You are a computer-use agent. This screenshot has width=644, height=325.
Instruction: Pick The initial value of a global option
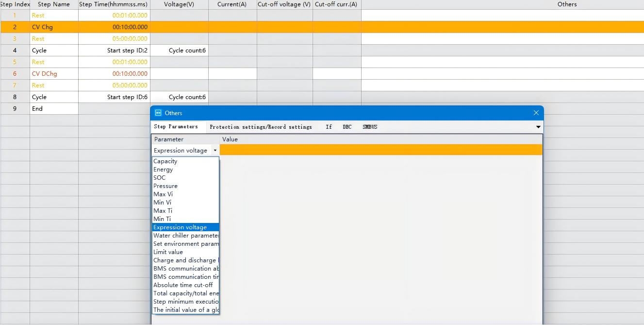coord(185,310)
